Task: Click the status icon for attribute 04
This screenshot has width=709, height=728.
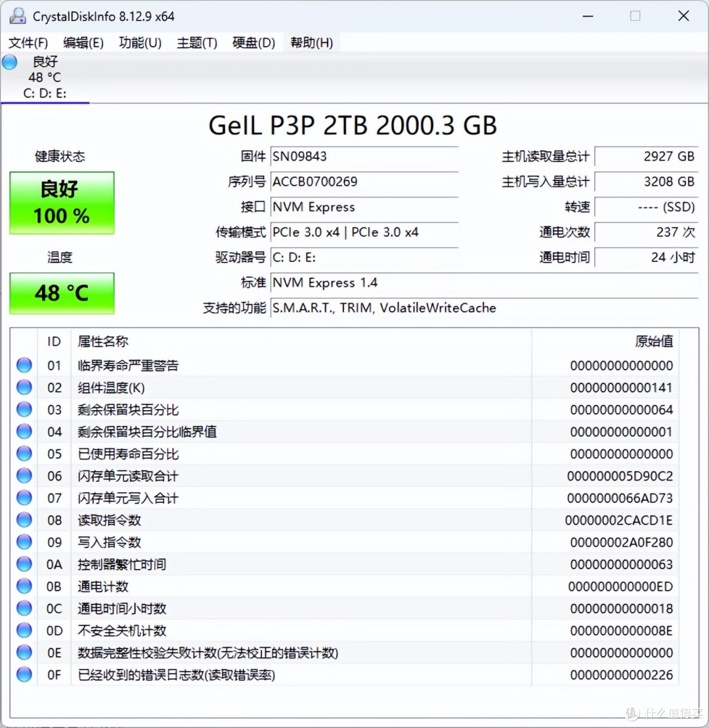Action: coord(24,431)
